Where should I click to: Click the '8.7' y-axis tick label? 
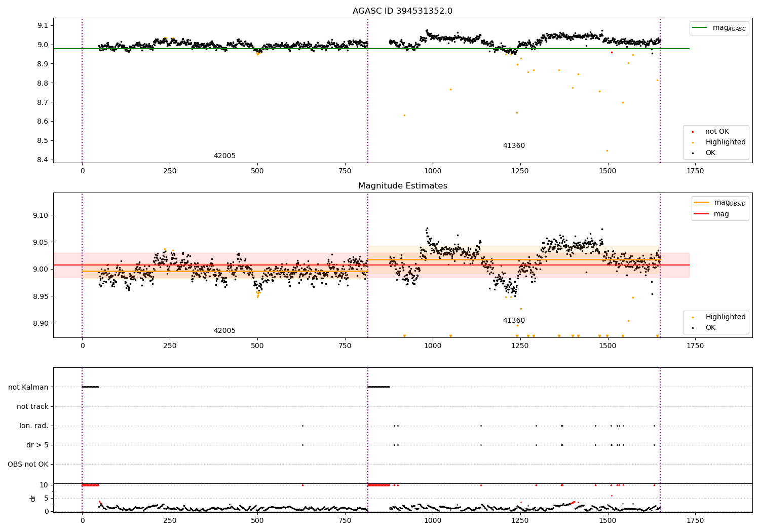click(x=43, y=102)
